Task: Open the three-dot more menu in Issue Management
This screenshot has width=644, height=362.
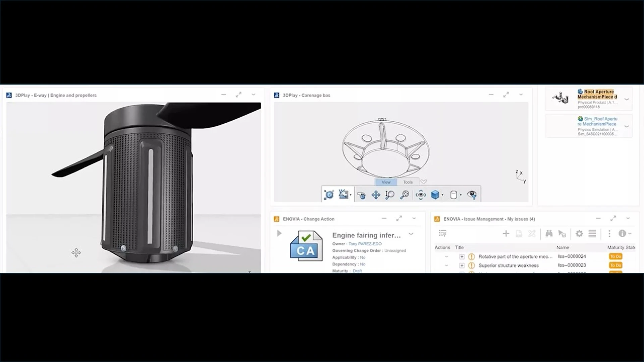Action: coord(609,234)
